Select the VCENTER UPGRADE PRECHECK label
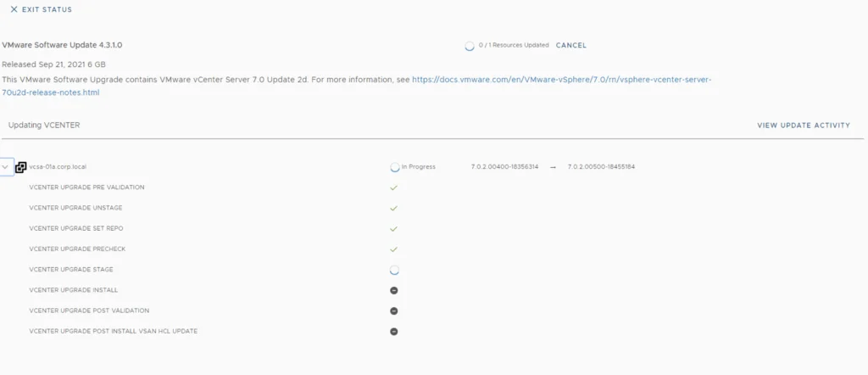868x375 pixels. 77,249
